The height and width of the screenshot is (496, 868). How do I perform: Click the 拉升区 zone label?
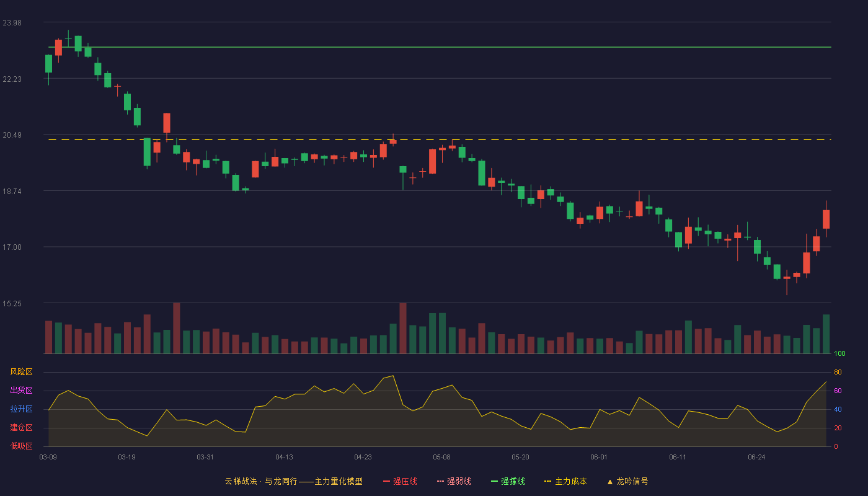[x=21, y=409]
